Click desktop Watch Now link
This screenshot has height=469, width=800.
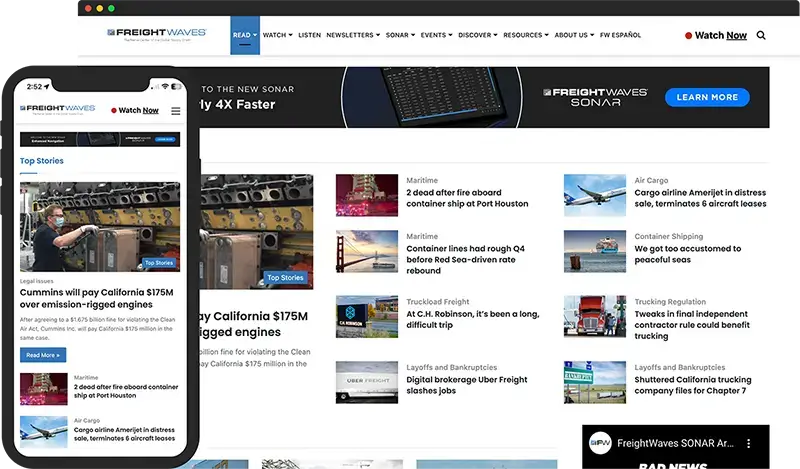(720, 35)
